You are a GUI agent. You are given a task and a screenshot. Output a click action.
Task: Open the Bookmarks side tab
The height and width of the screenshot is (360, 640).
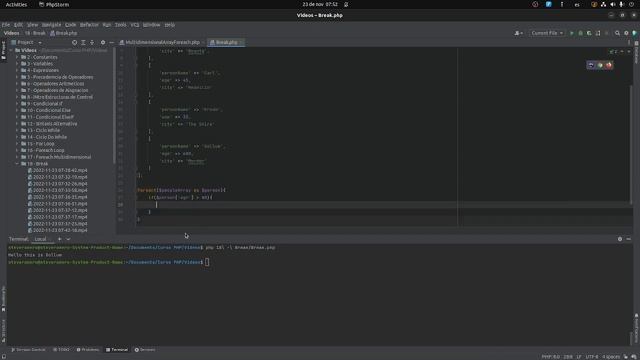(x=3, y=299)
